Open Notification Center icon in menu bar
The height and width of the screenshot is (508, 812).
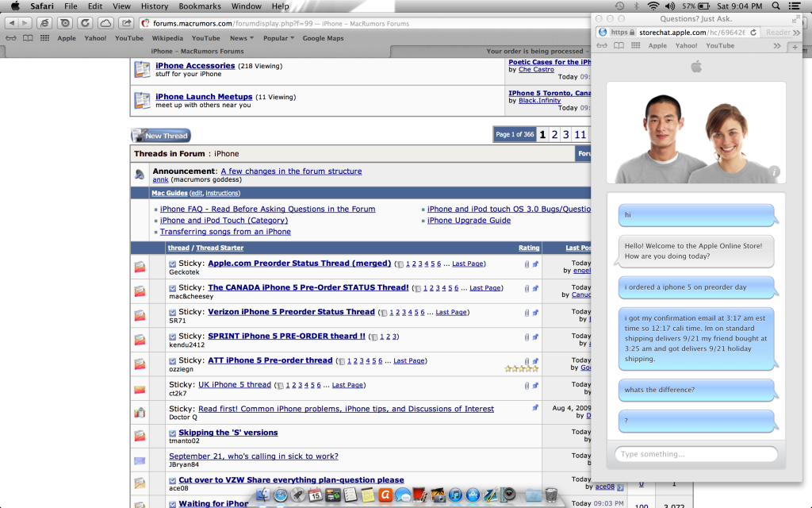coord(795,6)
